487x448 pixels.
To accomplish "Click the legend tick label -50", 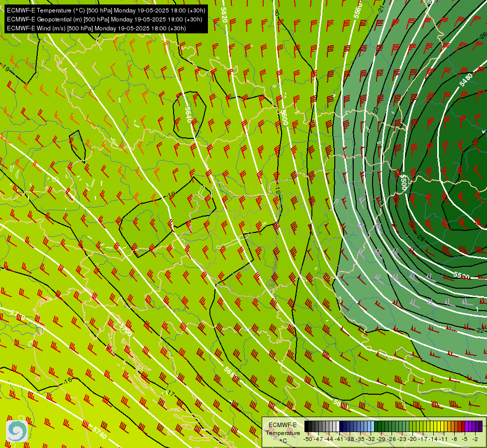I will [308, 439].
